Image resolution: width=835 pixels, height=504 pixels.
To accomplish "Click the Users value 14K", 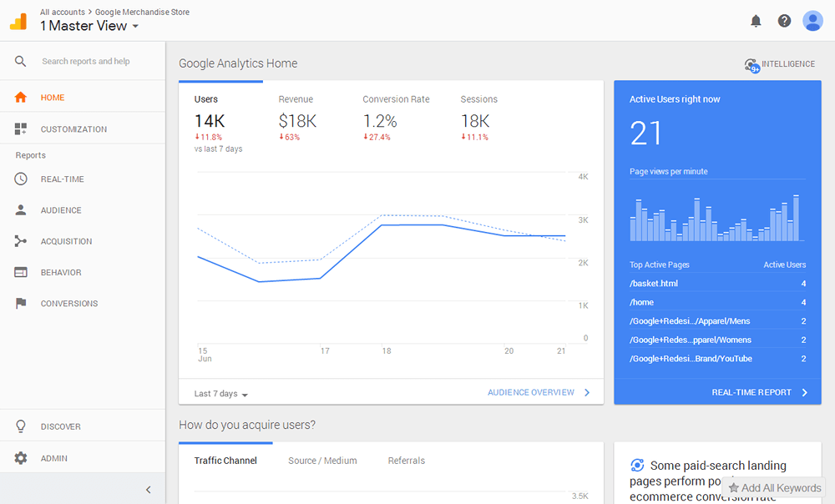I will 210,121.
